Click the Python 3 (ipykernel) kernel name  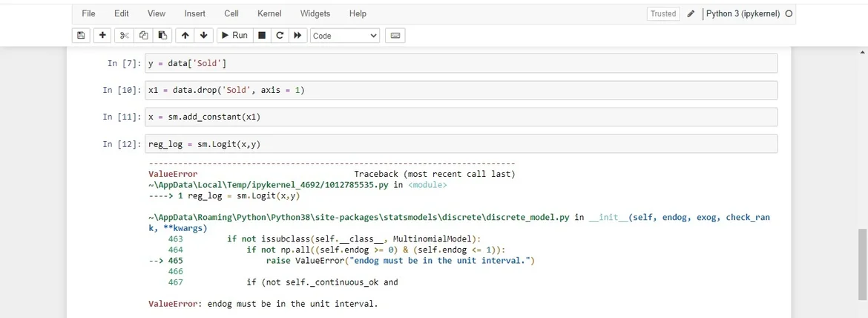[743, 13]
